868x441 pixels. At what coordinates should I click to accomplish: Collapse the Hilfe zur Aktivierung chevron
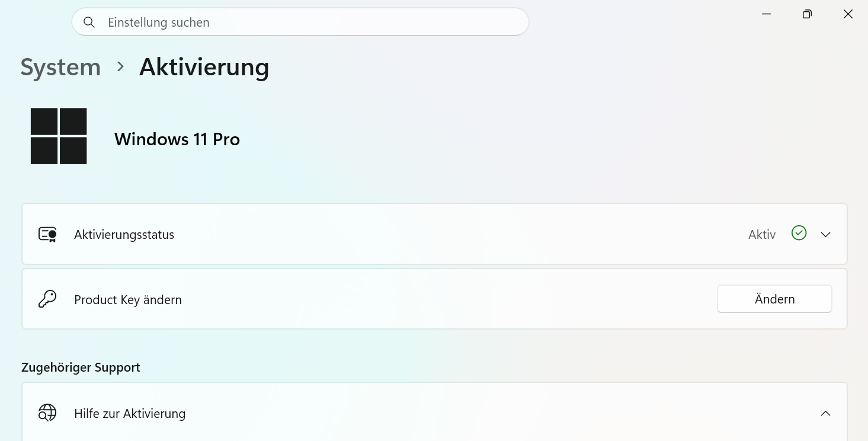click(825, 413)
